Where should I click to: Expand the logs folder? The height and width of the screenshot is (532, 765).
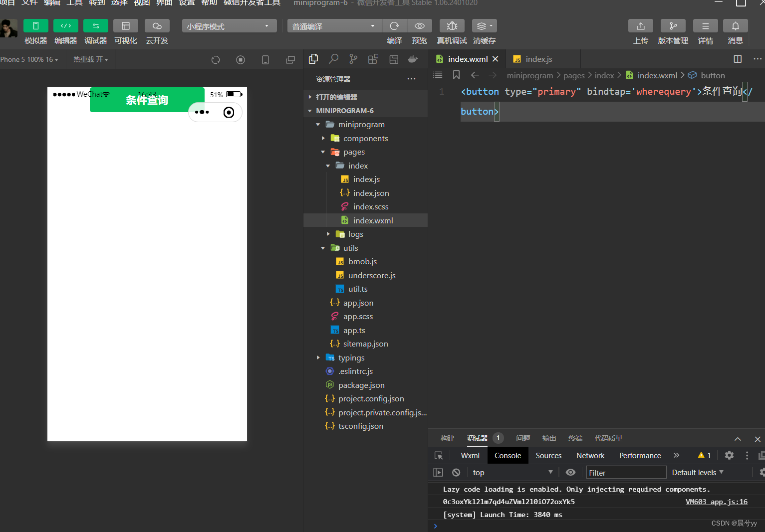click(366, 234)
